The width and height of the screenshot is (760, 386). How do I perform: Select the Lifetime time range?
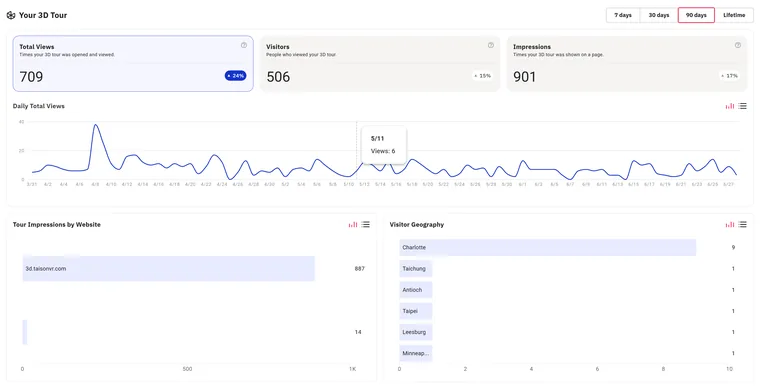tap(734, 15)
